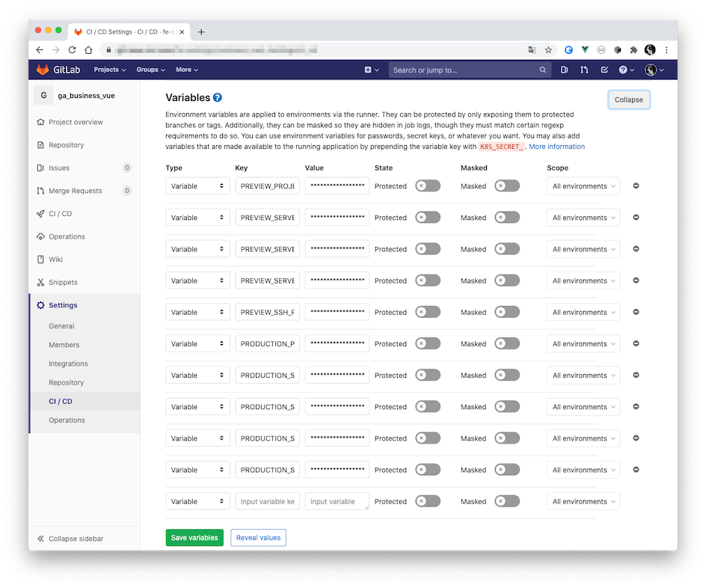The image size is (706, 588).
Task: Click the Reveal values button
Action: pos(258,537)
